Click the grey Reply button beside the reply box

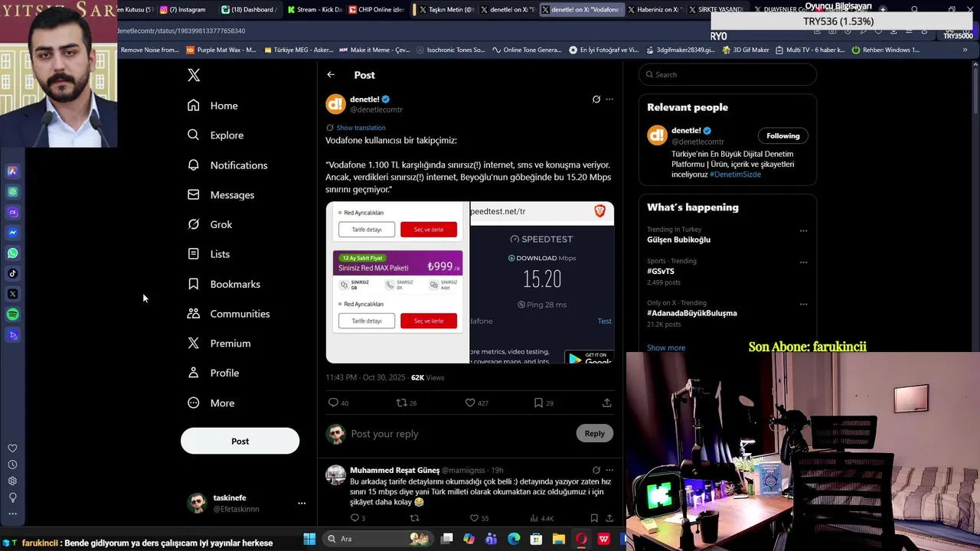click(x=594, y=433)
